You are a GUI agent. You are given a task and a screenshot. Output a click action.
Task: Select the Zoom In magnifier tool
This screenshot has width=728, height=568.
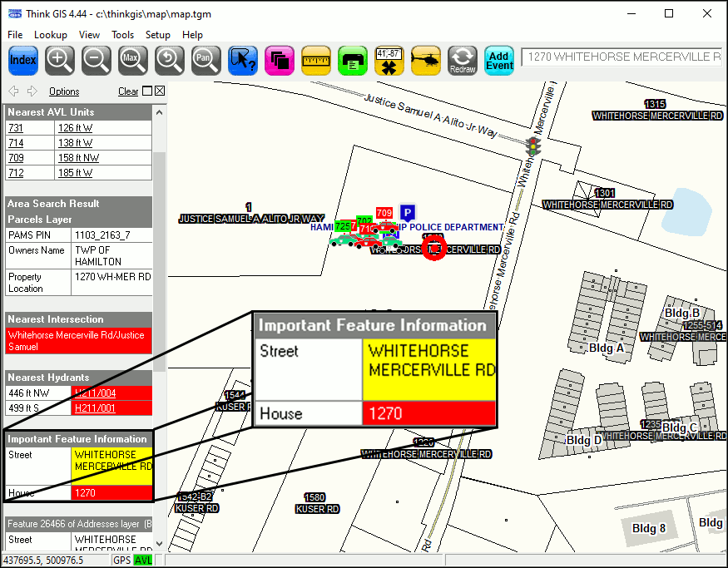(x=60, y=60)
